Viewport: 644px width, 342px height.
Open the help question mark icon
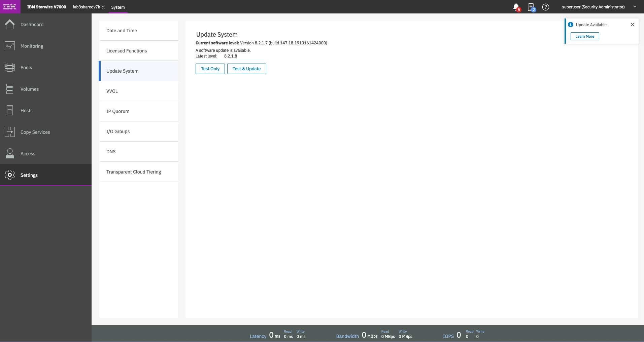coord(546,7)
